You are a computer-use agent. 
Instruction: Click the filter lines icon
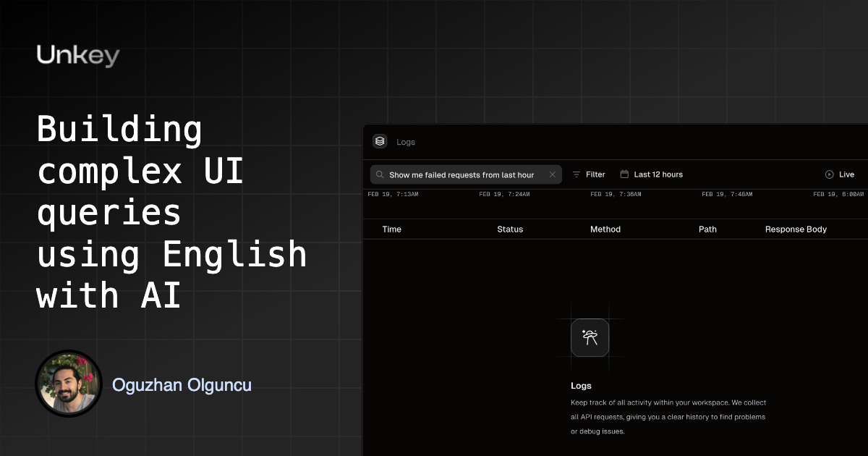pyautogui.click(x=576, y=174)
